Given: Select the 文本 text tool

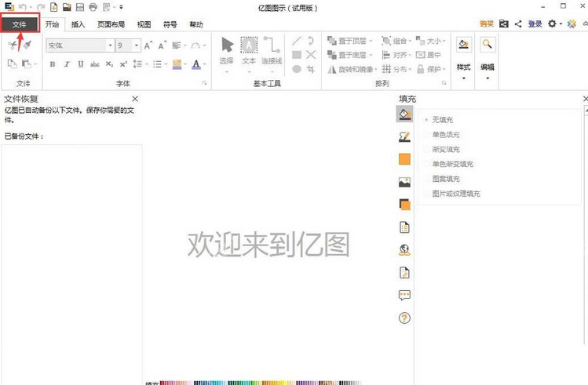Looking at the screenshot, I should (249, 50).
